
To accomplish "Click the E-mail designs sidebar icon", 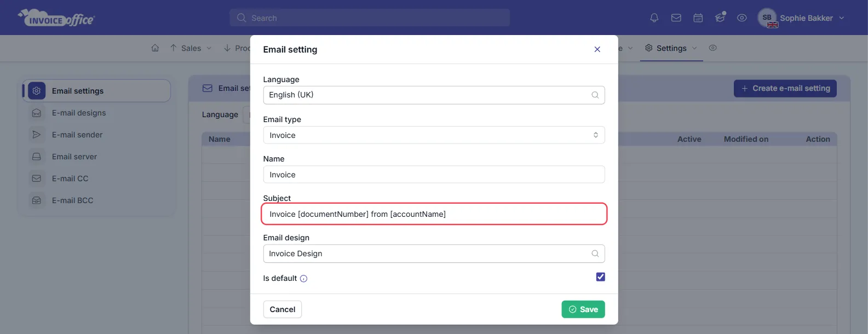I will point(37,113).
